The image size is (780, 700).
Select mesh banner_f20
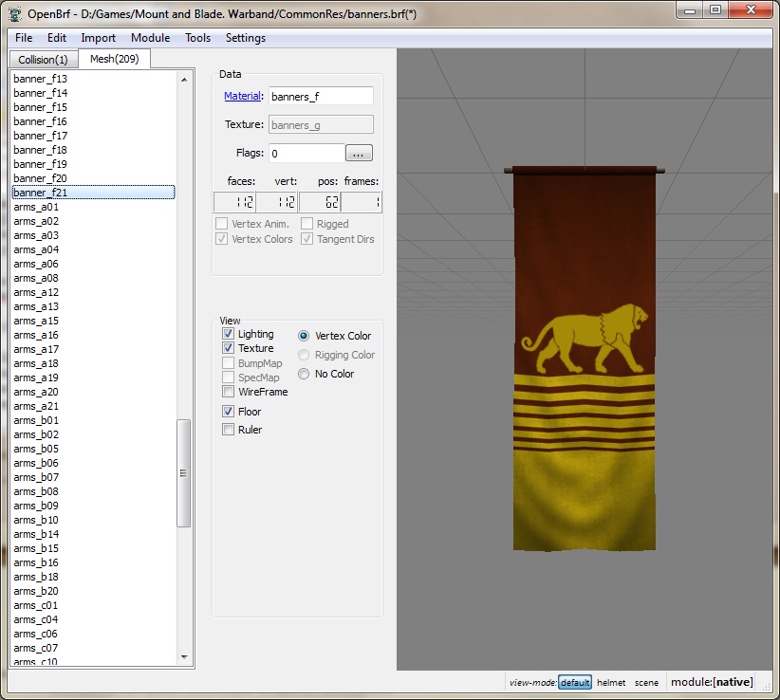point(94,178)
